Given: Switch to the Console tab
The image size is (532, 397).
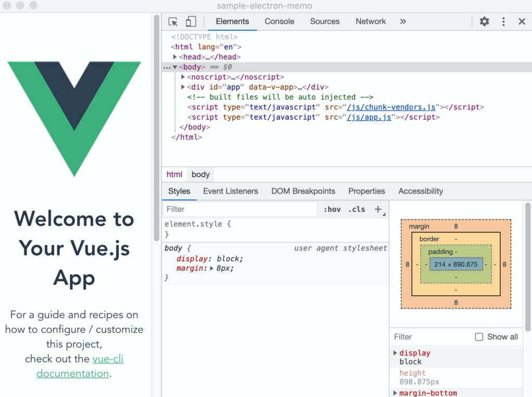Looking at the screenshot, I should point(279,21).
